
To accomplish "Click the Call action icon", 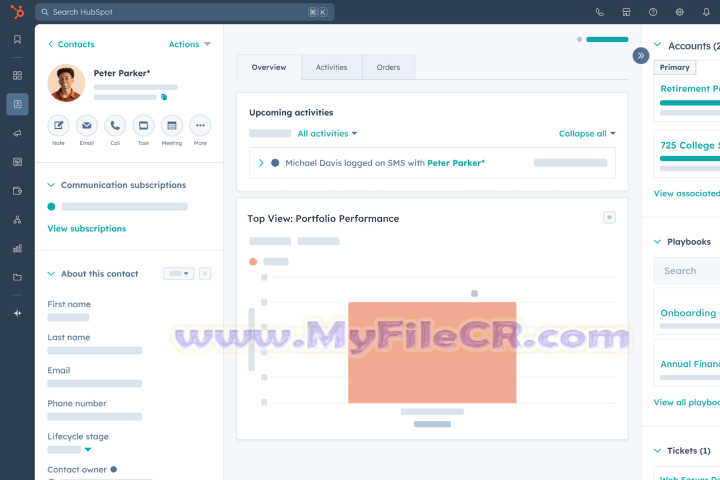I will pyautogui.click(x=115, y=125).
